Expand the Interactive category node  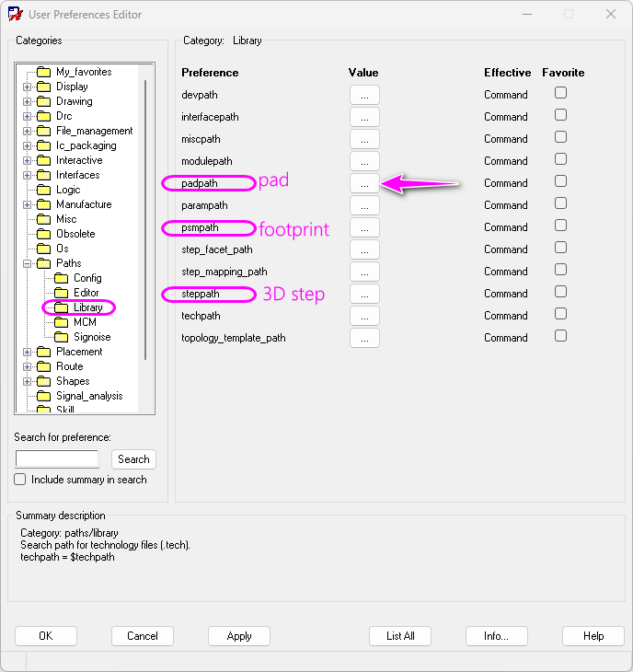pos(27,161)
